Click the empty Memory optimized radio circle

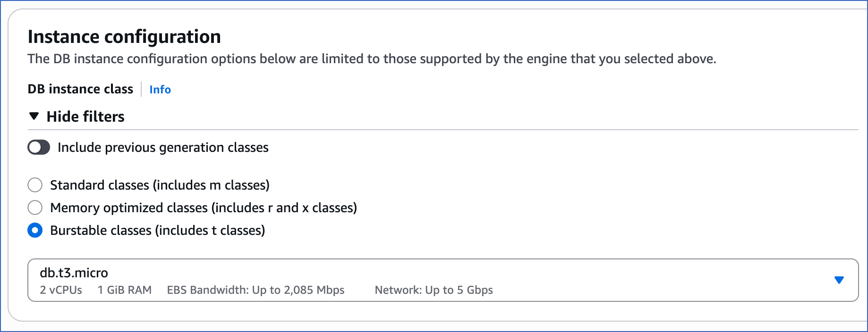35,207
